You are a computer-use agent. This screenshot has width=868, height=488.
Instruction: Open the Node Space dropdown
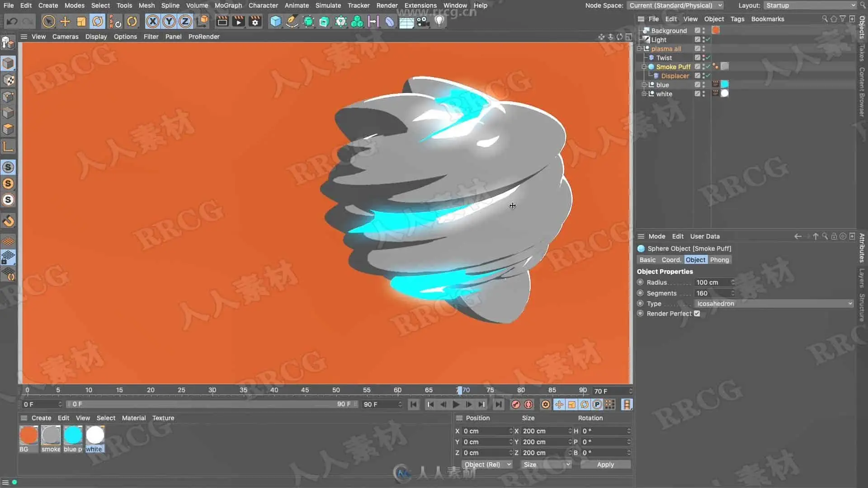tap(676, 5)
